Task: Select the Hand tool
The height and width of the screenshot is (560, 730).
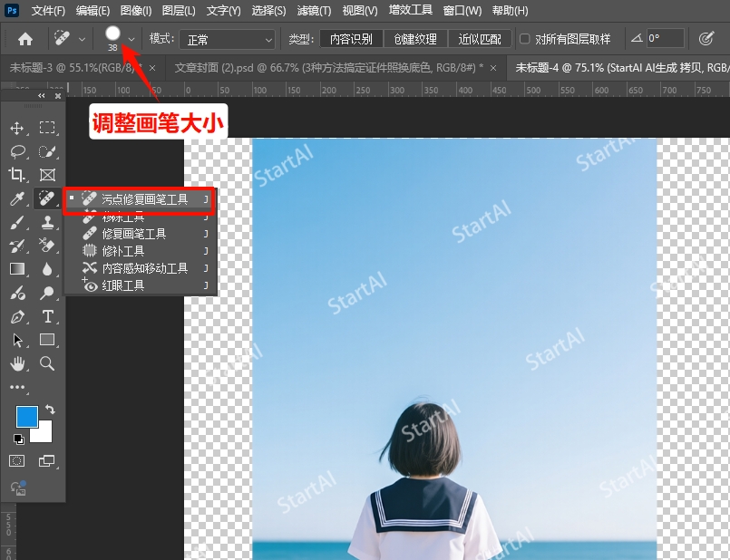Action: 18,363
